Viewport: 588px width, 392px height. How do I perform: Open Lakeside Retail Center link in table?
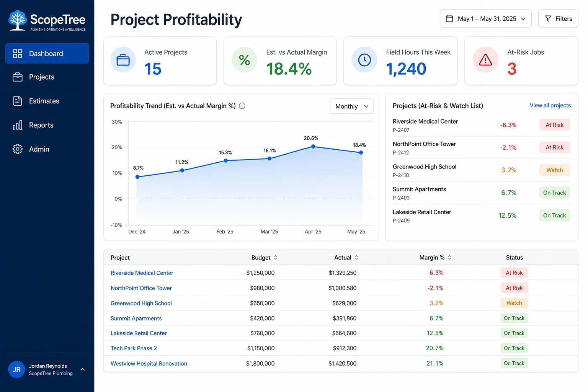coord(139,333)
